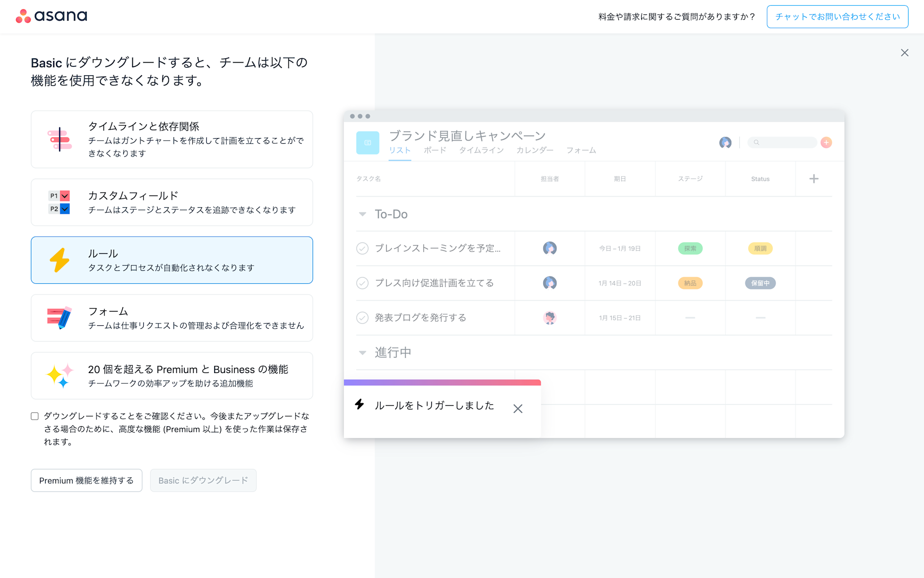Collapse the 進行中 section
Image resolution: width=924 pixels, height=578 pixels.
(x=362, y=352)
